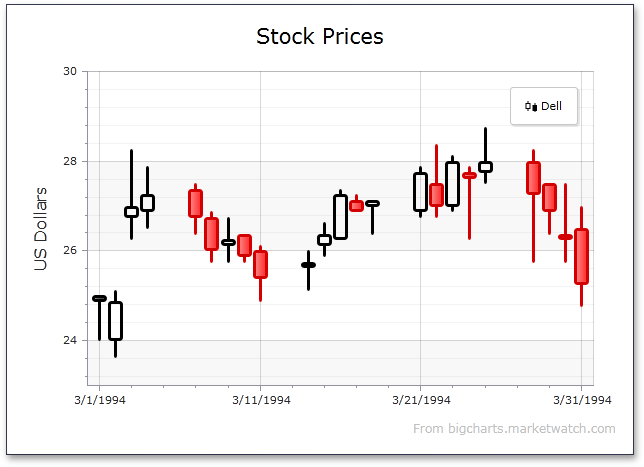Click the 3/21/1994 date axis label
The image size is (644, 467).
click(x=421, y=400)
